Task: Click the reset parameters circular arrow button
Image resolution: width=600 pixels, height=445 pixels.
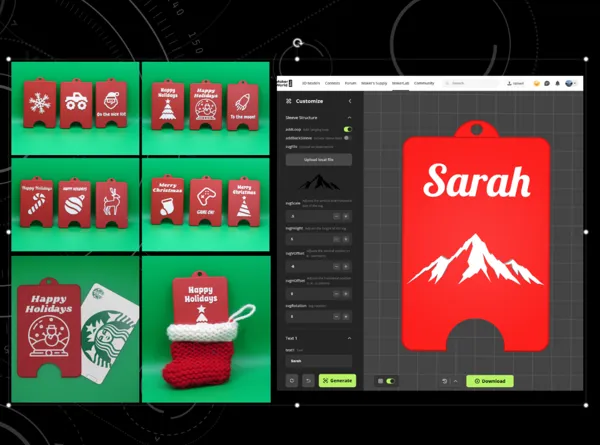Action: coord(292,381)
